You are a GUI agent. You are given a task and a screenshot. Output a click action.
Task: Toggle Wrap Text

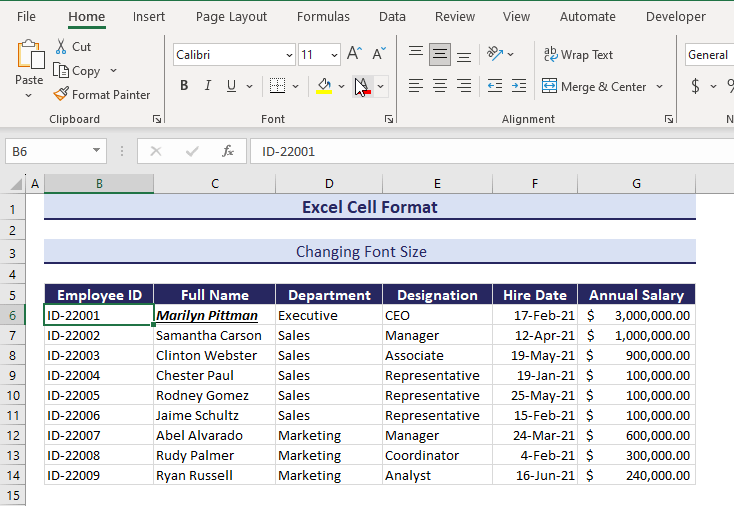578,55
